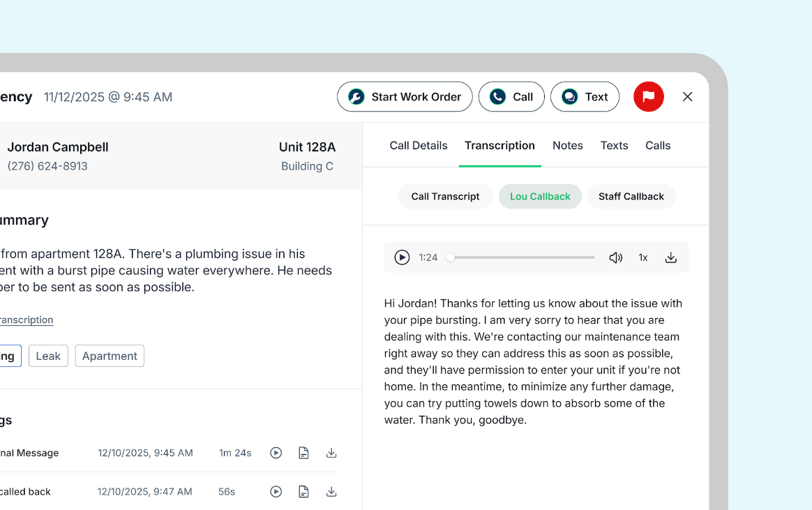The height and width of the screenshot is (510, 812).
Task: Click the Start Work Order button
Action: tap(405, 97)
